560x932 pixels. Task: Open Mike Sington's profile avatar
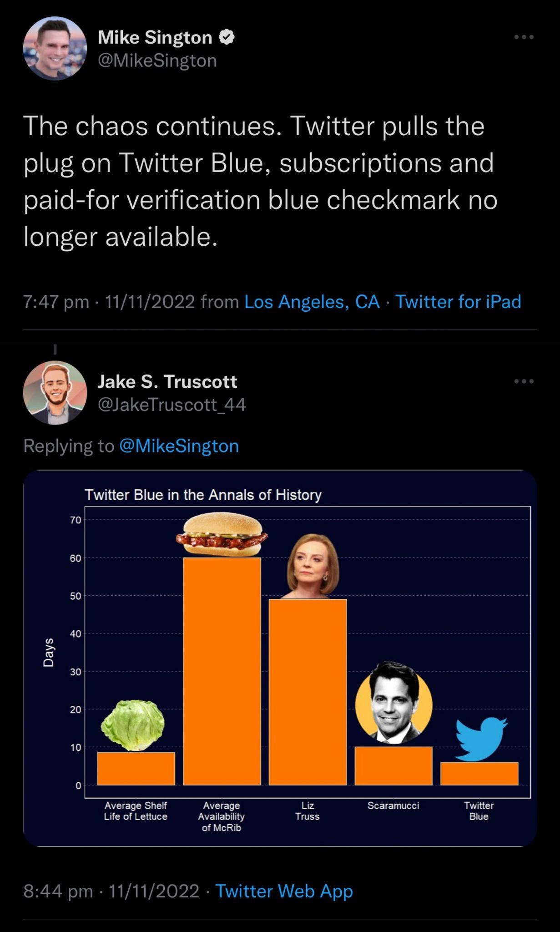[55, 49]
